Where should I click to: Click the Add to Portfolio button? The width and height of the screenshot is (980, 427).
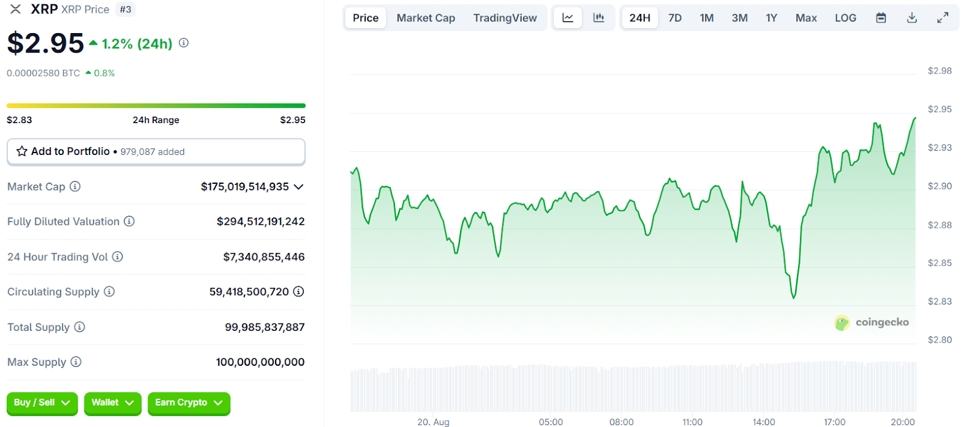(x=156, y=151)
